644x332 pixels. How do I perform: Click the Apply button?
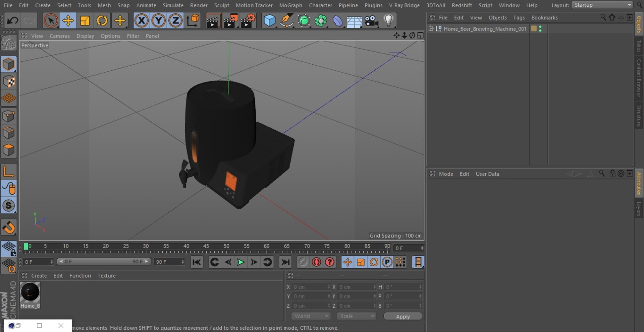pos(403,317)
